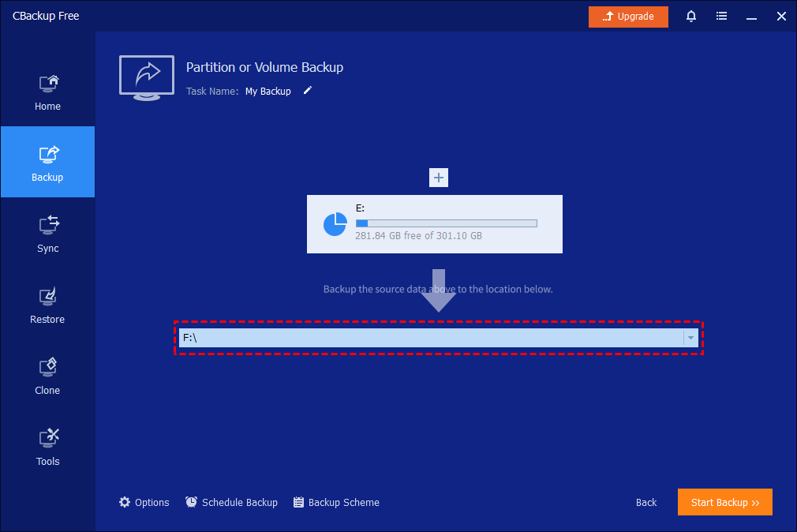797x532 pixels.
Task: Click the Backup Scheme calendar icon
Action: pyautogui.click(x=298, y=502)
